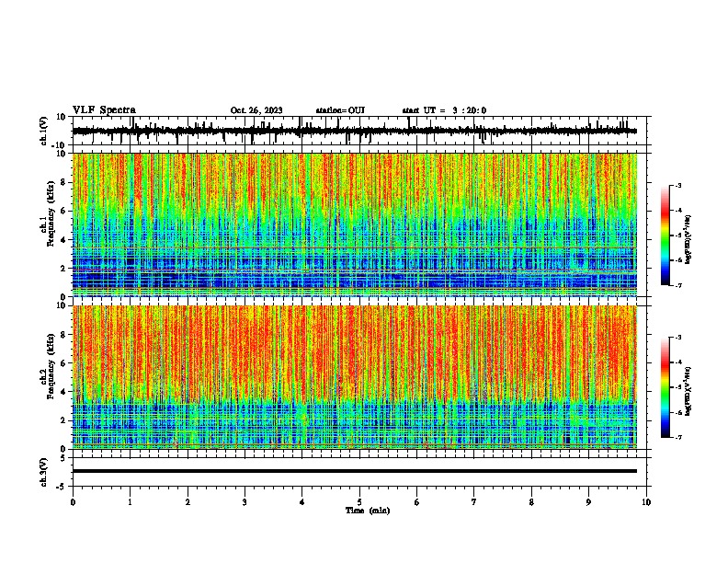Click the "-7" value below ch.2 colorbar
This screenshot has height=563, width=728.
coord(678,437)
